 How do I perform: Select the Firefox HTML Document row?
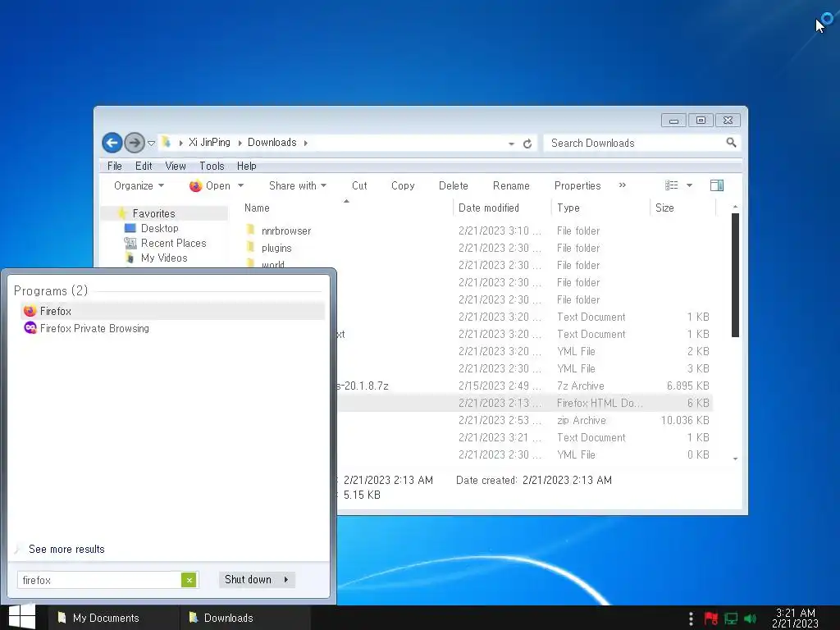tap(525, 403)
